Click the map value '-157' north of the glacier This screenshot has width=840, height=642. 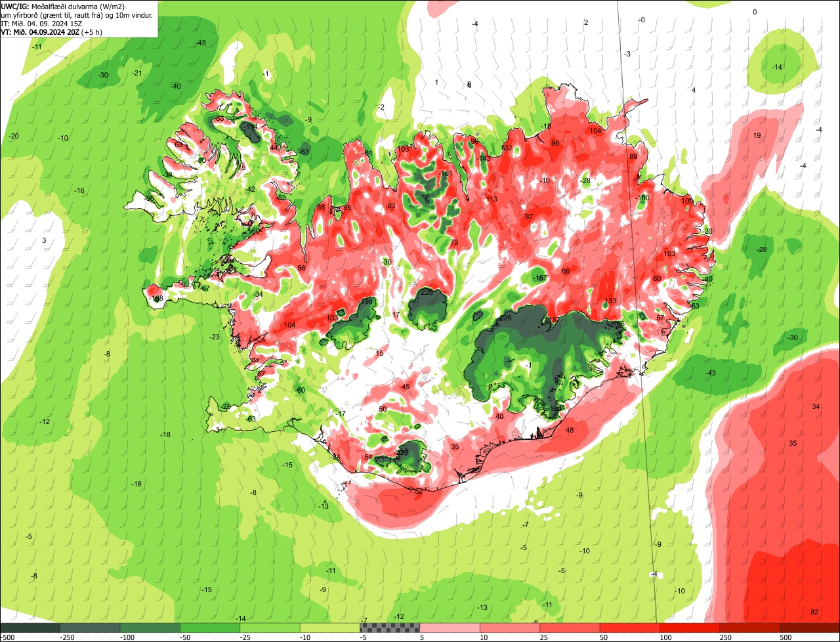(539, 278)
